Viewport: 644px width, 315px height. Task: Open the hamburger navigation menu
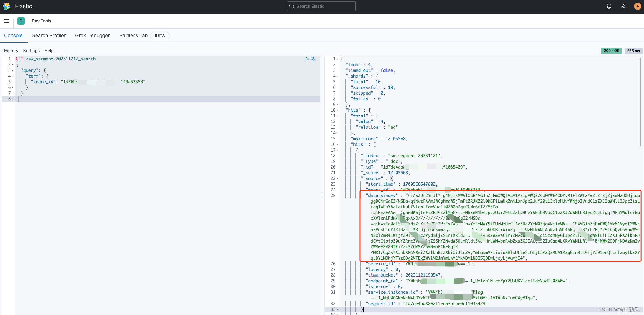point(7,21)
